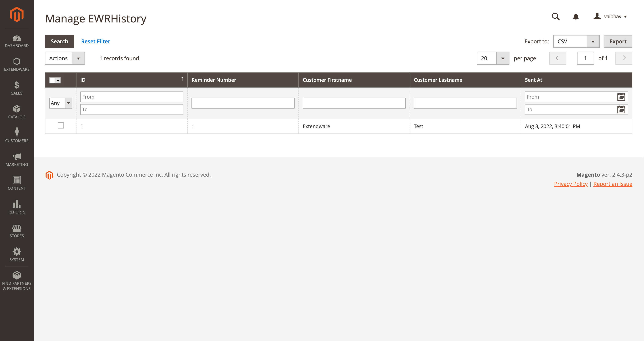This screenshot has width=644, height=341.
Task: Toggle the row checkbox for record 1
Action: [x=61, y=126]
